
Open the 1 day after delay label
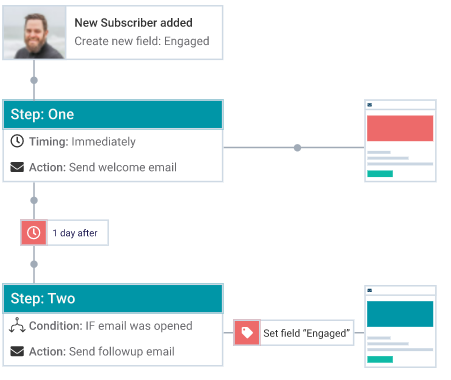75,233
